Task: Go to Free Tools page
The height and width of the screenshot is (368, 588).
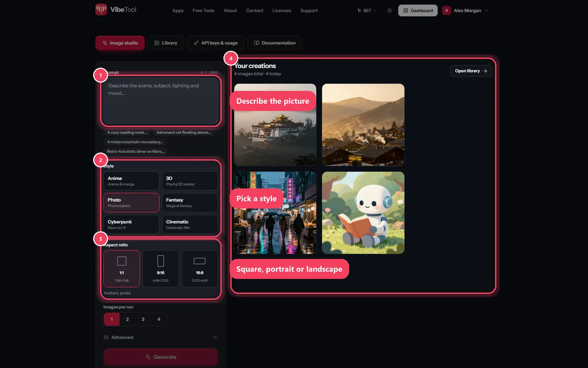Action: tap(204, 11)
